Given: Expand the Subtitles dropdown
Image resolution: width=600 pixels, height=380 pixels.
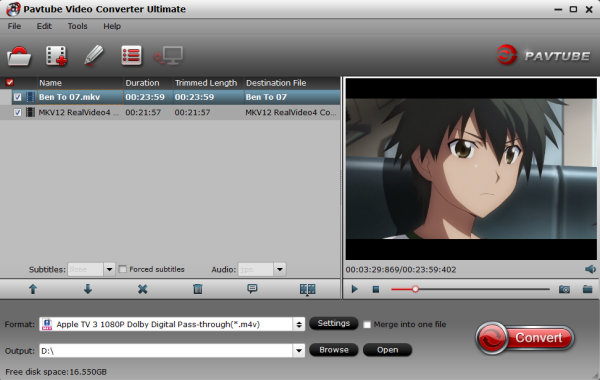Looking at the screenshot, I should coord(109,269).
